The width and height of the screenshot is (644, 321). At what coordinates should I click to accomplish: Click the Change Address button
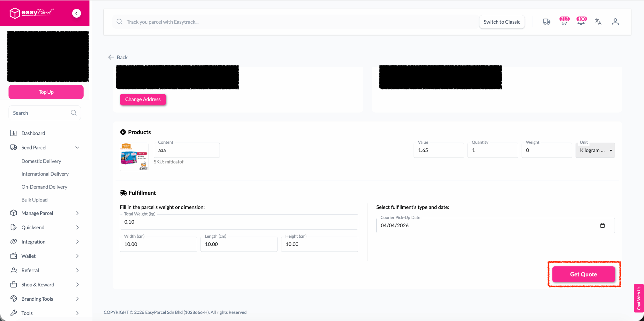(143, 99)
